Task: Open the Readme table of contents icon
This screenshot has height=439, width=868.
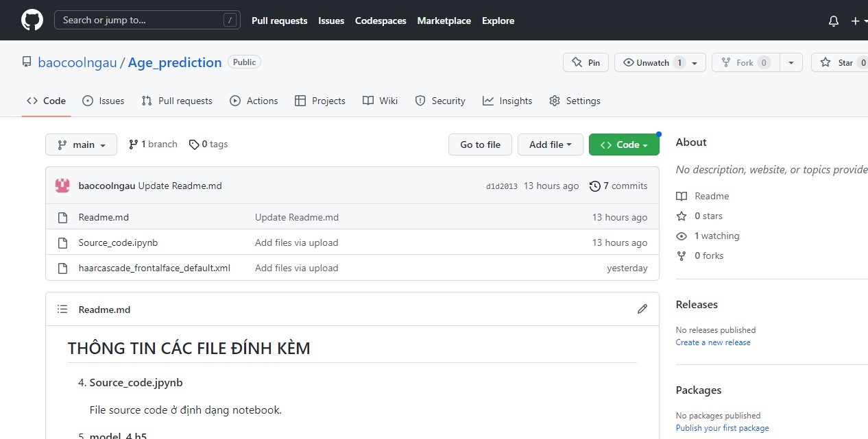Action: (62, 310)
